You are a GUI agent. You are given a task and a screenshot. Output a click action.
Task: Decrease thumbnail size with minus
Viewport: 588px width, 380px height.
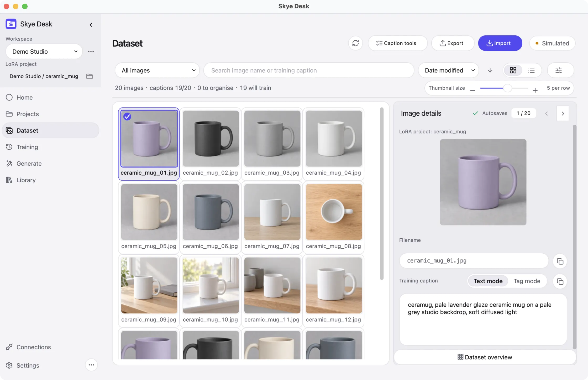pyautogui.click(x=472, y=90)
